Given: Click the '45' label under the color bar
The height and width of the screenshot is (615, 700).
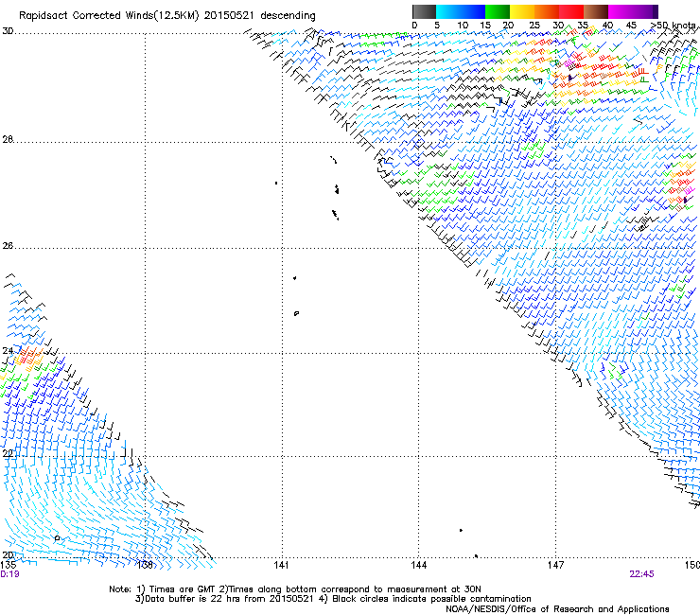Looking at the screenshot, I should tap(631, 26).
